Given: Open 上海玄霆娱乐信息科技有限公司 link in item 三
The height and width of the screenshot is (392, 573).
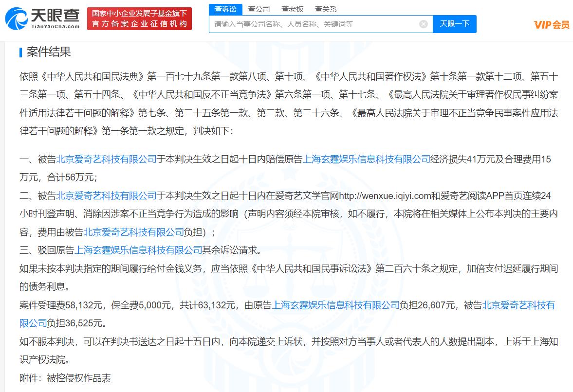Looking at the screenshot, I should tap(138, 250).
